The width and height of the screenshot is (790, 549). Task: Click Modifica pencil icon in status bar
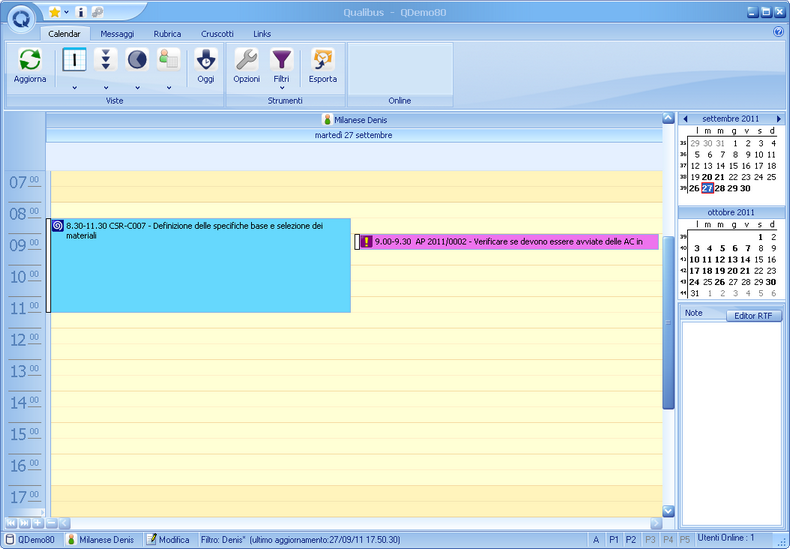[151, 539]
